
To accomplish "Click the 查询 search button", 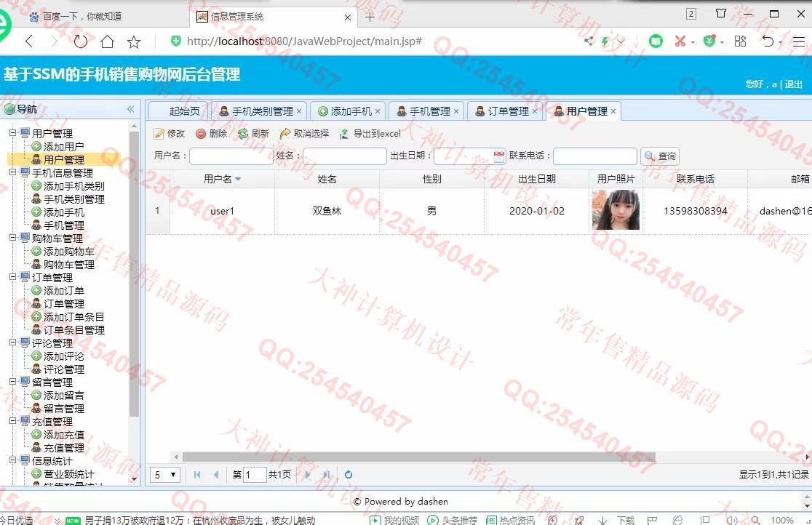I will 660,156.
